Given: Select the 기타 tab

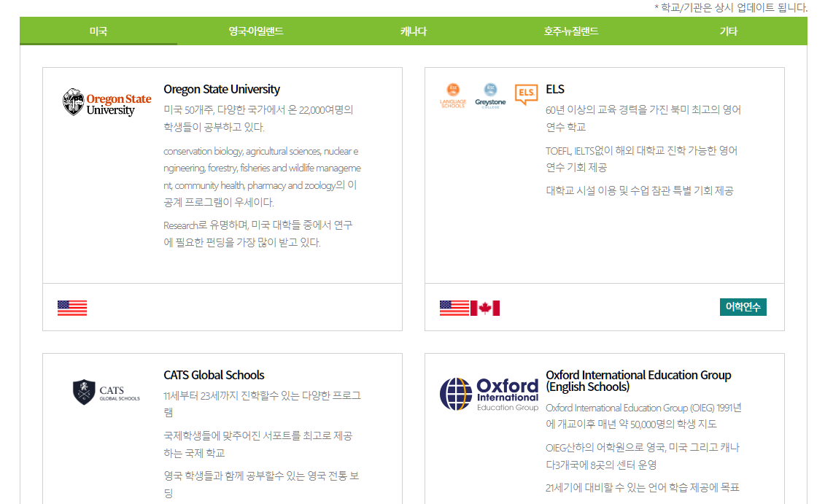Looking at the screenshot, I should pyautogui.click(x=729, y=31).
